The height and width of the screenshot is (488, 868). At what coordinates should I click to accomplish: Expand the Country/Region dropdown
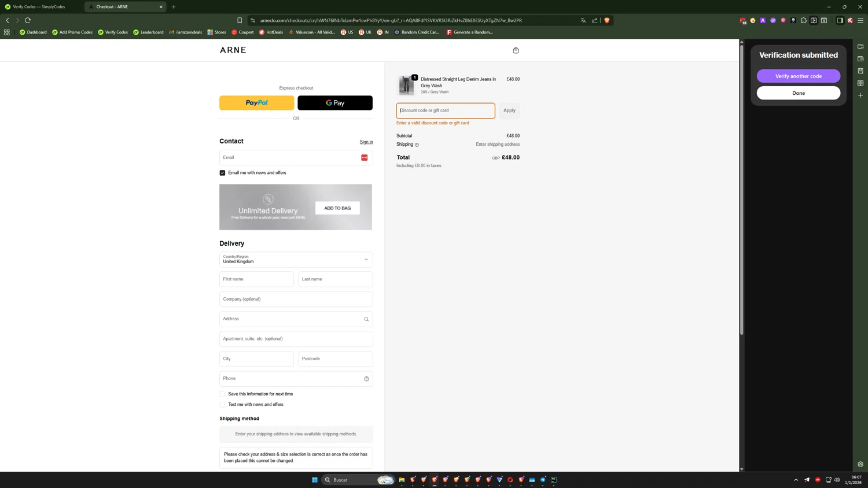296,260
